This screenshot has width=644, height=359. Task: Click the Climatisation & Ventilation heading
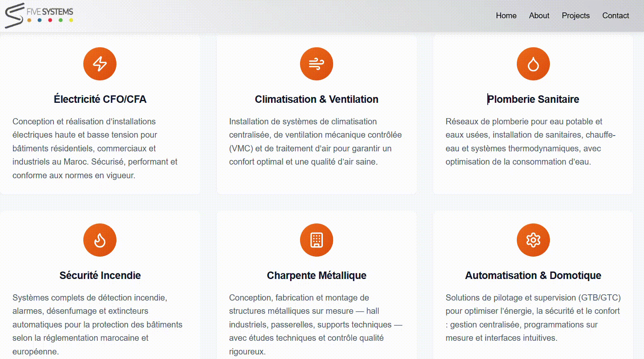point(317,99)
